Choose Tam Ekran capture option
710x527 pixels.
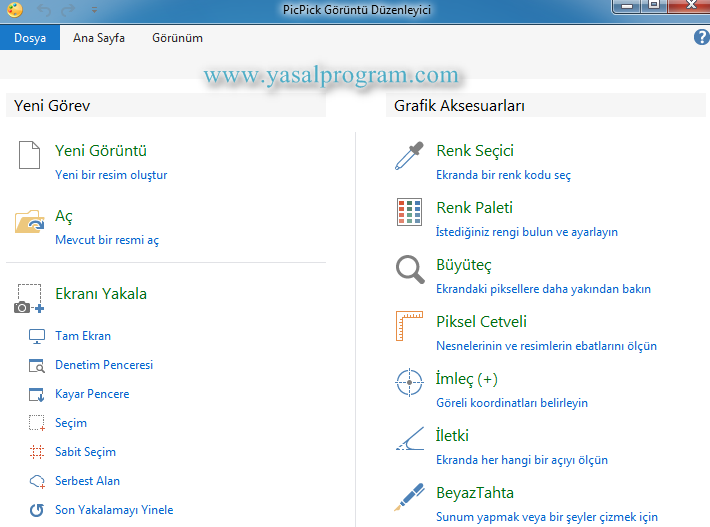click(x=83, y=336)
